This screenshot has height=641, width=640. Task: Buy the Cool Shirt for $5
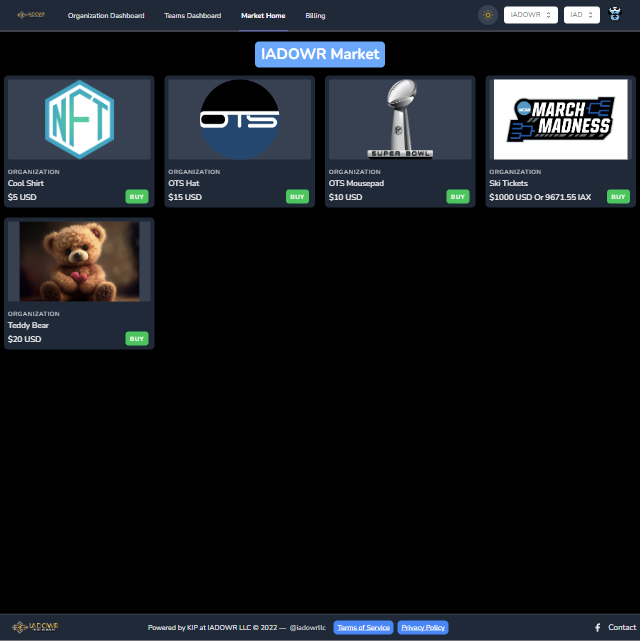click(137, 197)
